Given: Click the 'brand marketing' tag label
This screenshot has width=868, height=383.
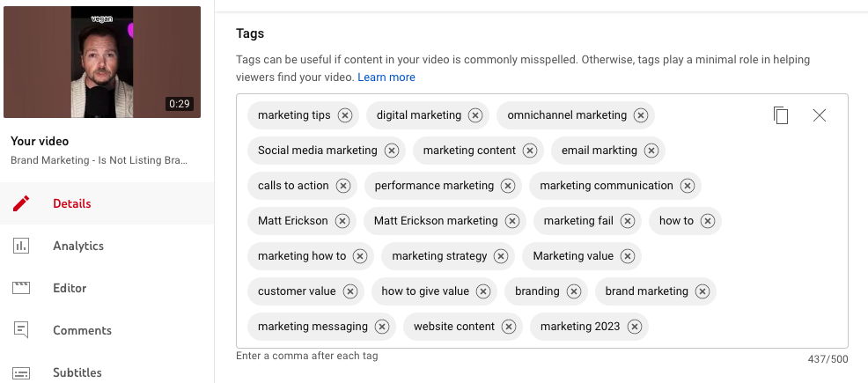Looking at the screenshot, I should [x=646, y=291].
